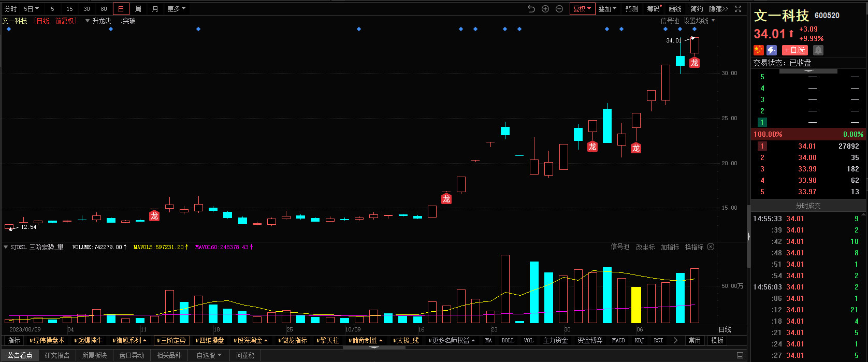Open the 复权 adjustment dropdown
The height and width of the screenshot is (362, 868).
point(582,9)
